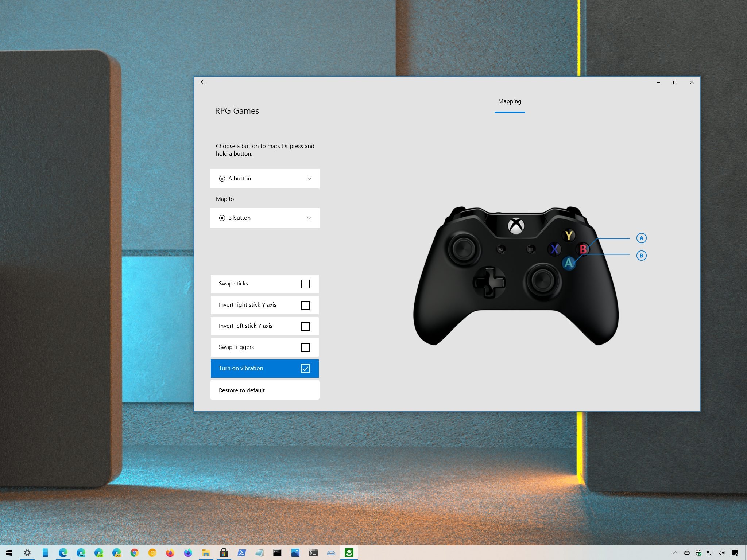Expand the B button Map to dropdown
The height and width of the screenshot is (560, 747).
tap(309, 218)
